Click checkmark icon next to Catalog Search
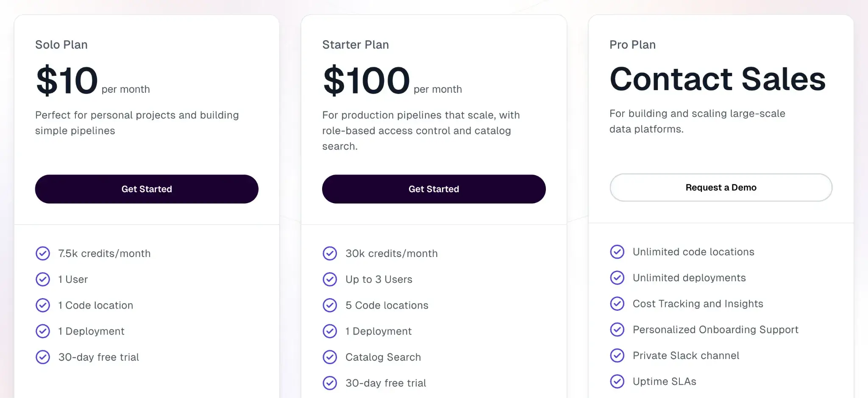The height and width of the screenshot is (398, 868). pos(330,357)
